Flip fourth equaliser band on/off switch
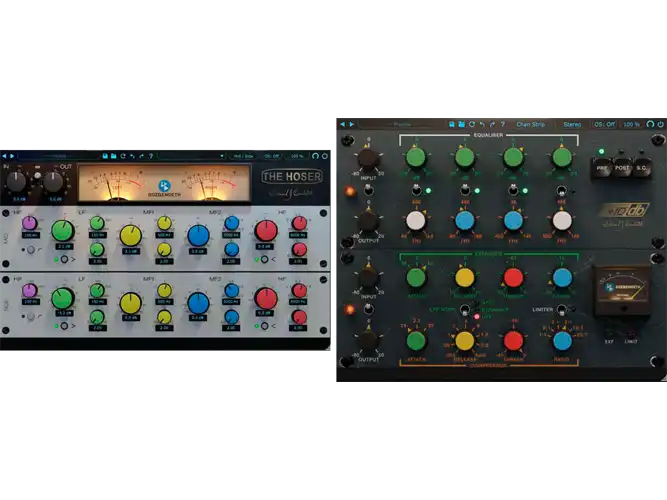667x500 pixels. [562, 190]
